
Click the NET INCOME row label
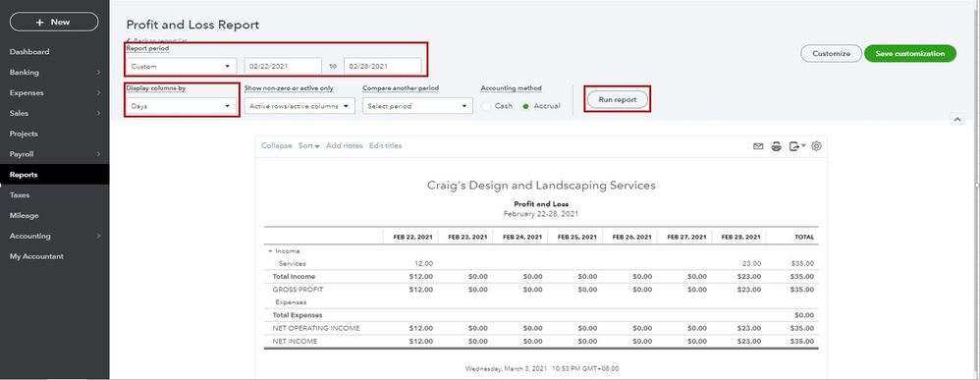tap(295, 342)
